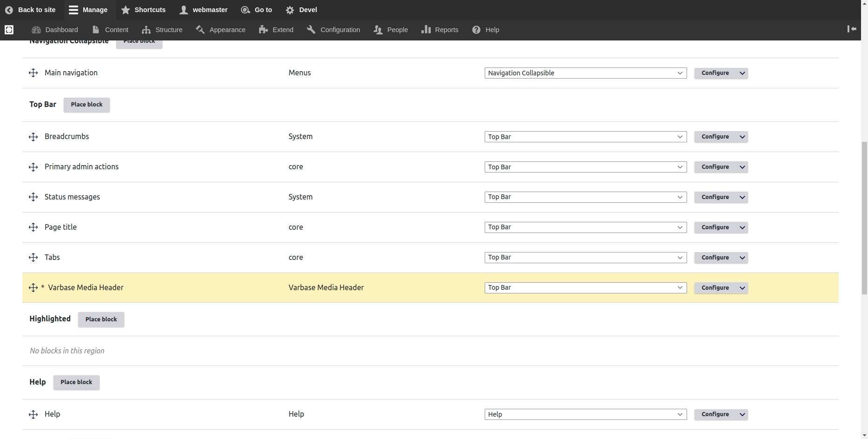Expand Configure arrow for Status messages
This screenshot has height=439, width=868.
742,197
